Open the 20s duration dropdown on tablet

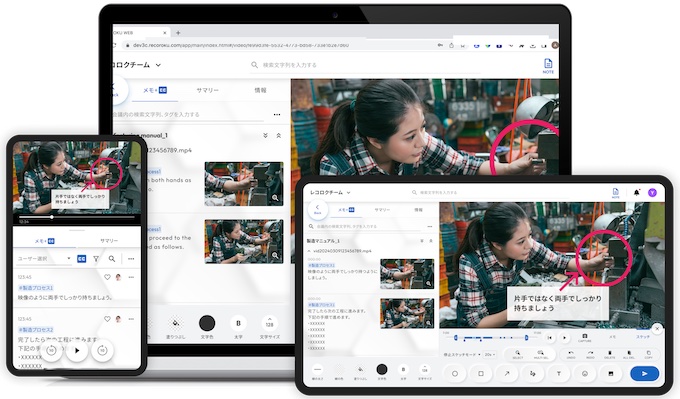[x=490, y=355]
